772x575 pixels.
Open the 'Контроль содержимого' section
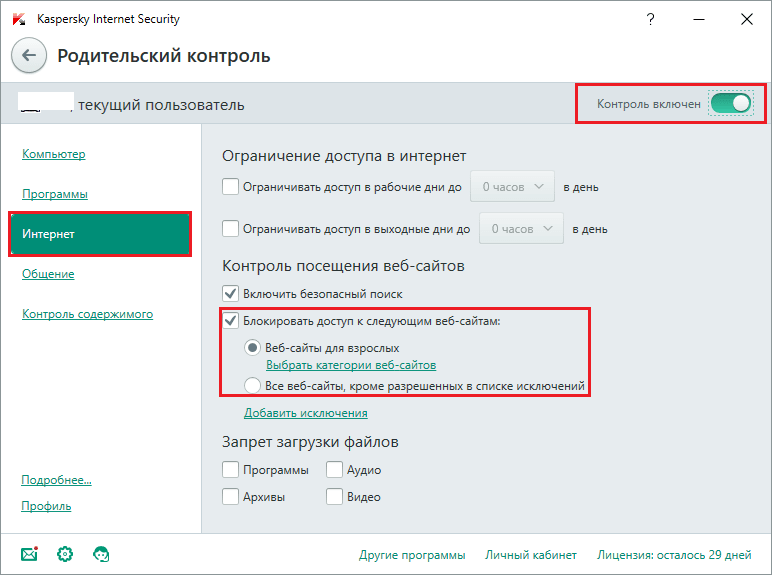[x=87, y=314]
